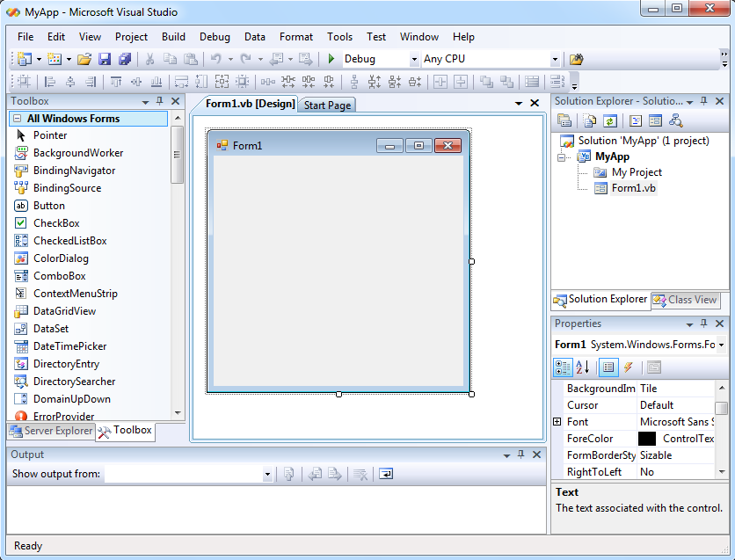Click Show All Files icon in Solution Explorer

590,121
